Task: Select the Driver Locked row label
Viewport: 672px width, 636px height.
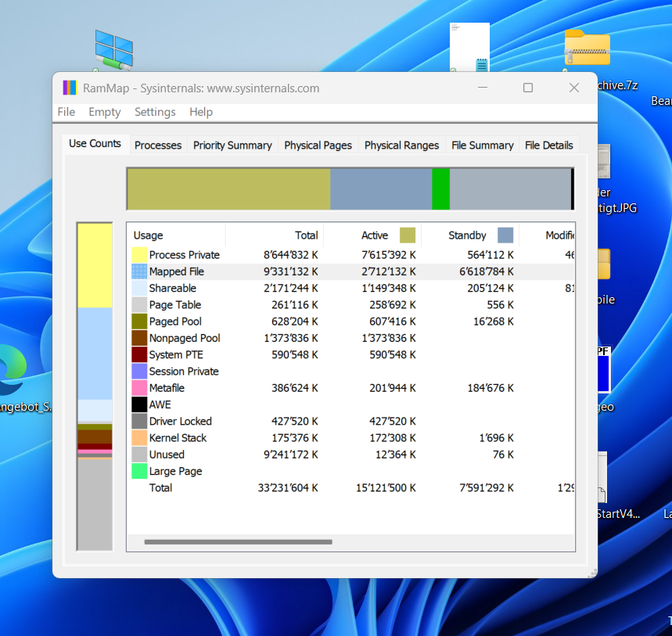Action: tap(181, 422)
